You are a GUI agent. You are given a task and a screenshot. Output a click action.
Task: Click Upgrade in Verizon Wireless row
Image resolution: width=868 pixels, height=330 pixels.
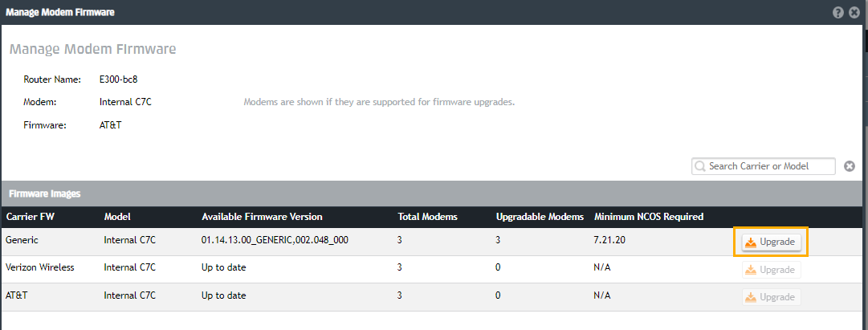point(771,270)
